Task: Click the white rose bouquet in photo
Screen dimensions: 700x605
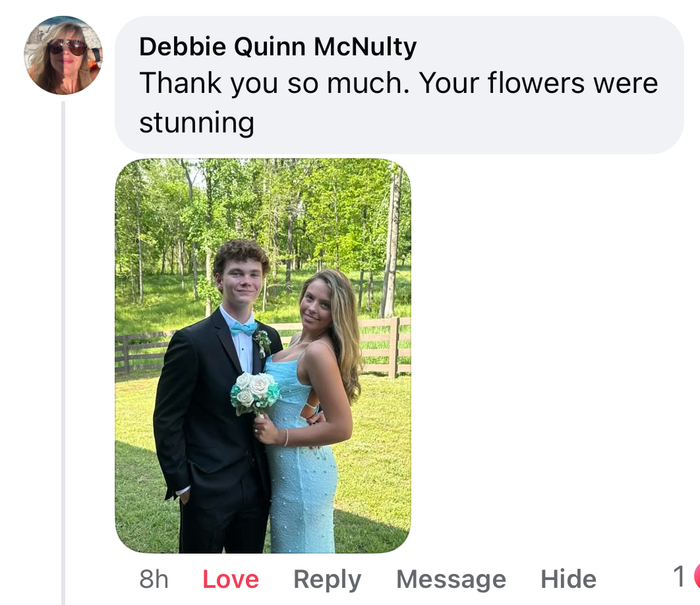Action: point(254,392)
